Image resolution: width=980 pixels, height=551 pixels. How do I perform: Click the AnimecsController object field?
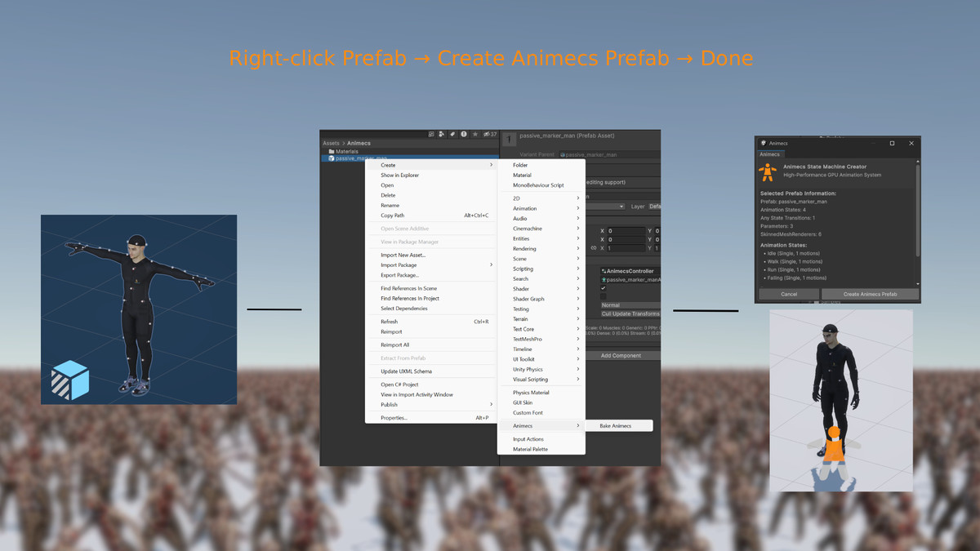pos(630,271)
